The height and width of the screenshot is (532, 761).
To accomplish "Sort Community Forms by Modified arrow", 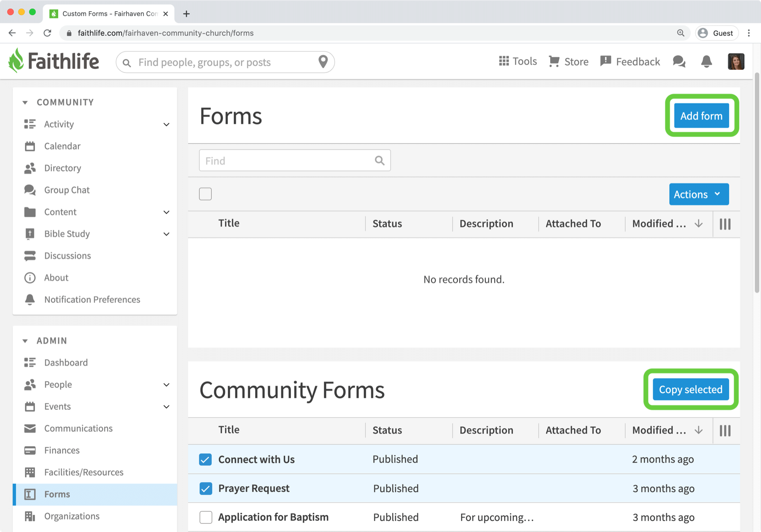I will [698, 430].
